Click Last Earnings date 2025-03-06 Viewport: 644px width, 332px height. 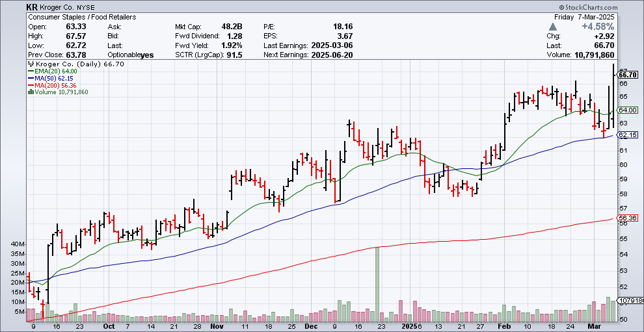pos(332,45)
